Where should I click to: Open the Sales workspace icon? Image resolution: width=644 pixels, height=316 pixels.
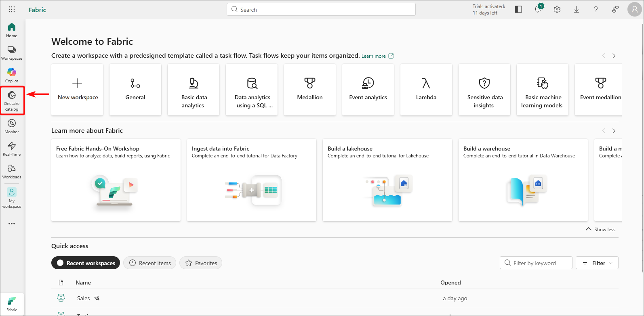61,298
